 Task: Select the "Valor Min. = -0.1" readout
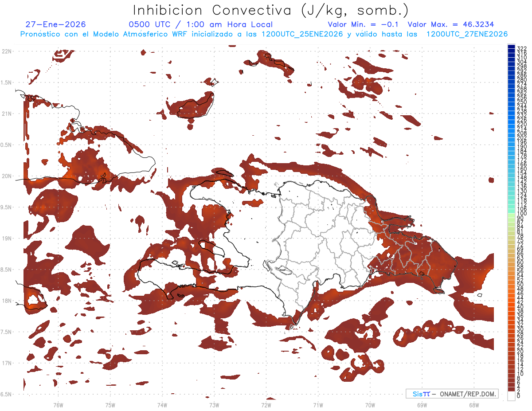point(363,24)
